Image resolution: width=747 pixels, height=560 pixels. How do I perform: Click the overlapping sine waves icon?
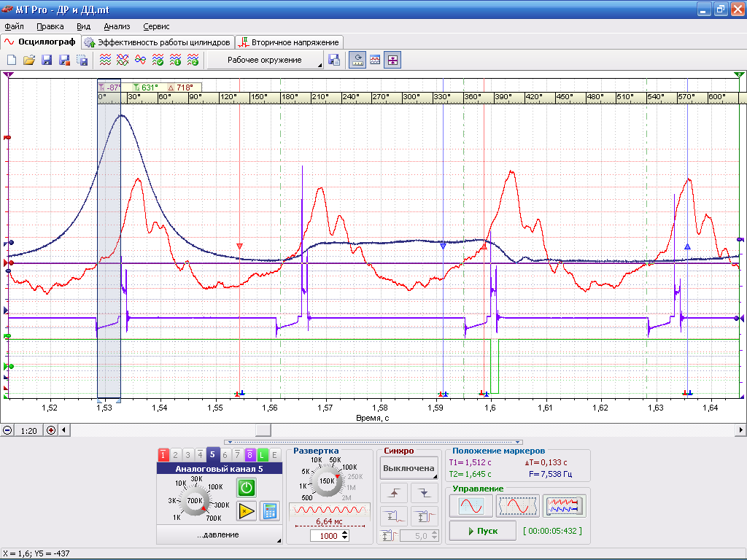[x=140, y=60]
